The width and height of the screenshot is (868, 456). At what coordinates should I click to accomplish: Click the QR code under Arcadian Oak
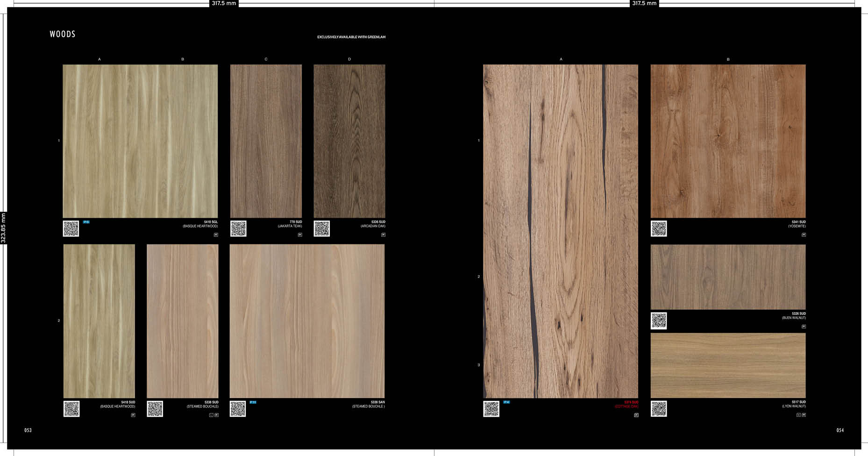click(321, 228)
